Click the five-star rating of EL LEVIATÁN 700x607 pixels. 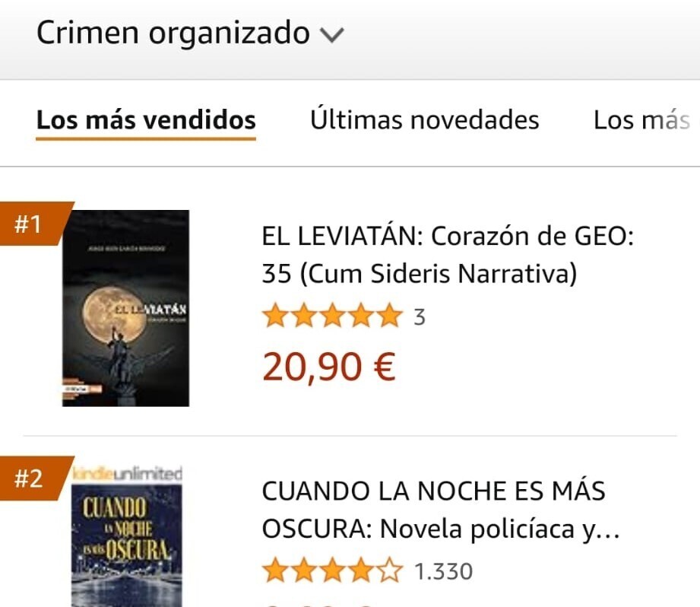[333, 316]
